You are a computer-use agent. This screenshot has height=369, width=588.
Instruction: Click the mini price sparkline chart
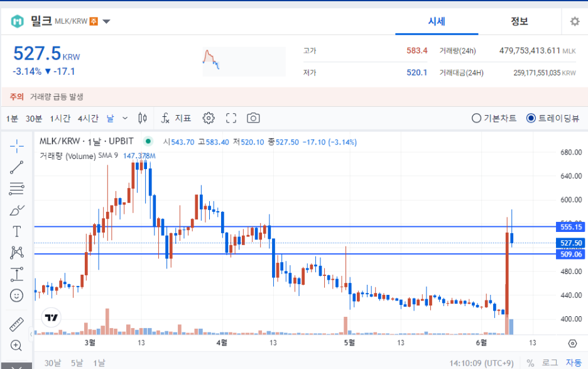244,62
